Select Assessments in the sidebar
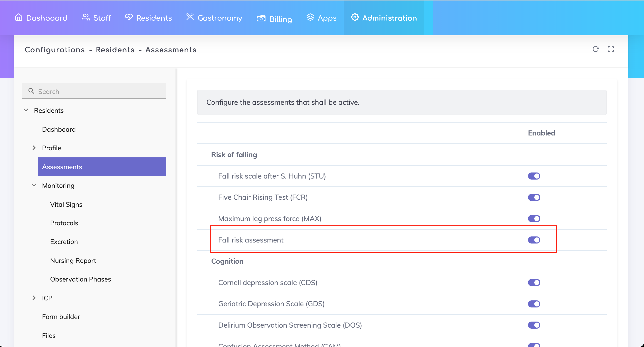This screenshot has height=347, width=644. [x=102, y=167]
